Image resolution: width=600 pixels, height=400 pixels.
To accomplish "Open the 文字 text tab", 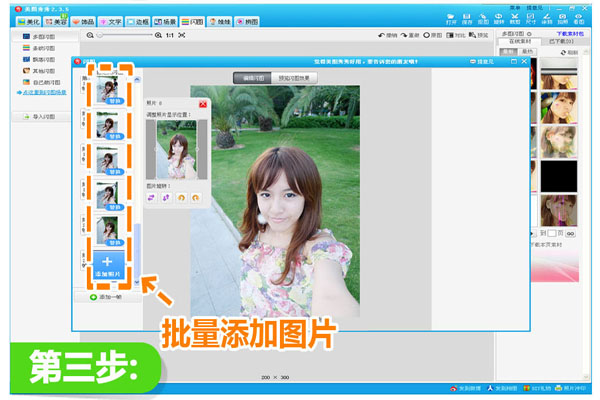I will pyautogui.click(x=110, y=22).
